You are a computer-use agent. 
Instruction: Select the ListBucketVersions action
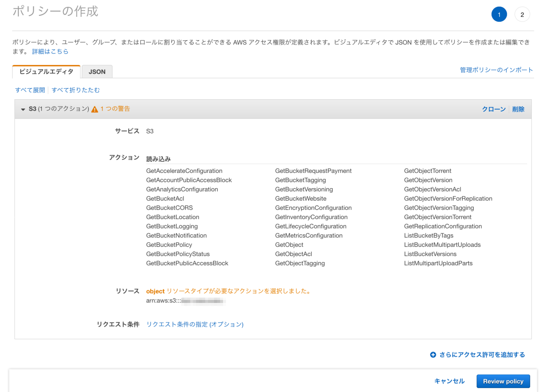(430, 254)
